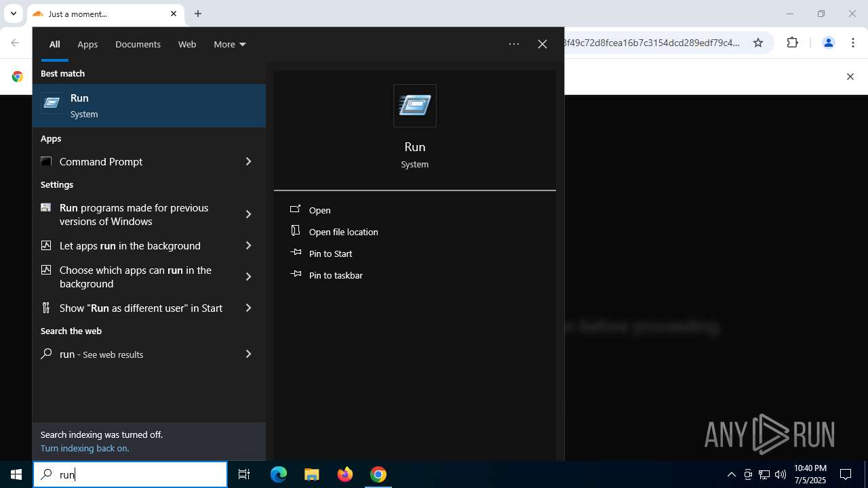Expand the arrow for Show Run as different user
Viewport: 868px width, 488px height.
coord(248,308)
